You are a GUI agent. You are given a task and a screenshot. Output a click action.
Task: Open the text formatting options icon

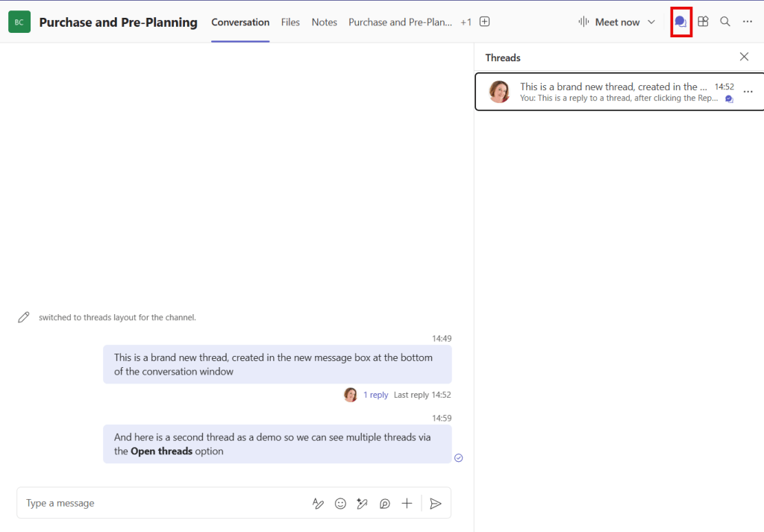318,504
